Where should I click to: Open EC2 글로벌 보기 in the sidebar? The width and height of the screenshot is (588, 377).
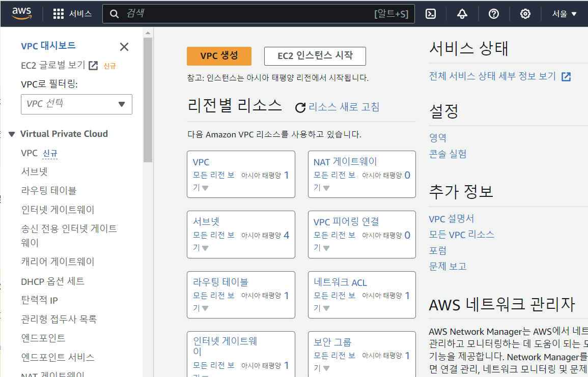click(x=53, y=65)
